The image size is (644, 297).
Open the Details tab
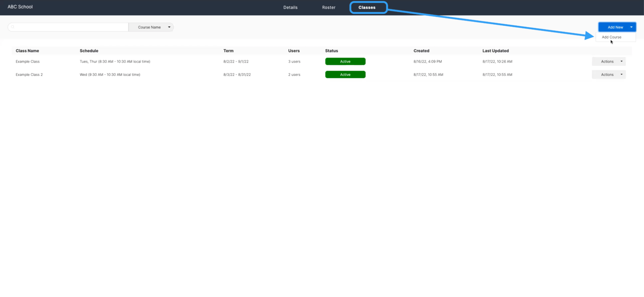pos(290,7)
